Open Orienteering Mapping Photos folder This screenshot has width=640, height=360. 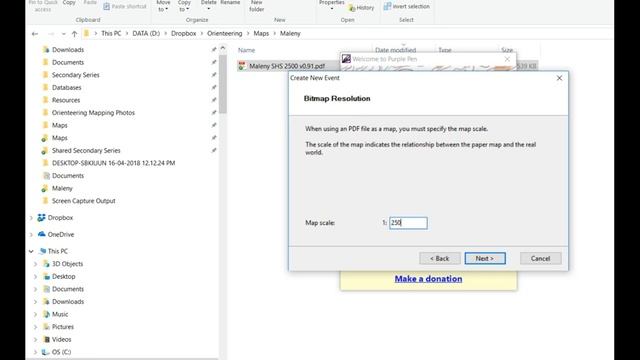pyautogui.click(x=93, y=113)
